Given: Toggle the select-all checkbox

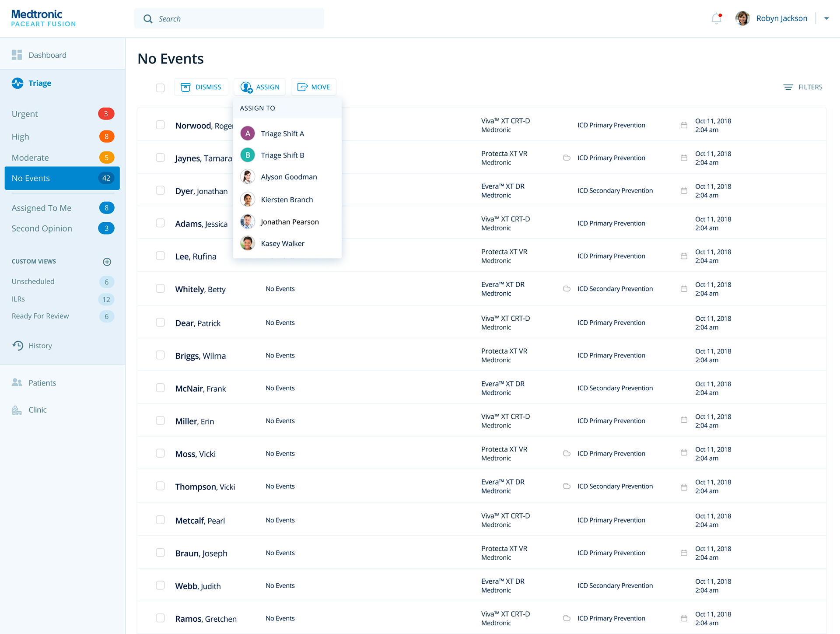Looking at the screenshot, I should [161, 88].
